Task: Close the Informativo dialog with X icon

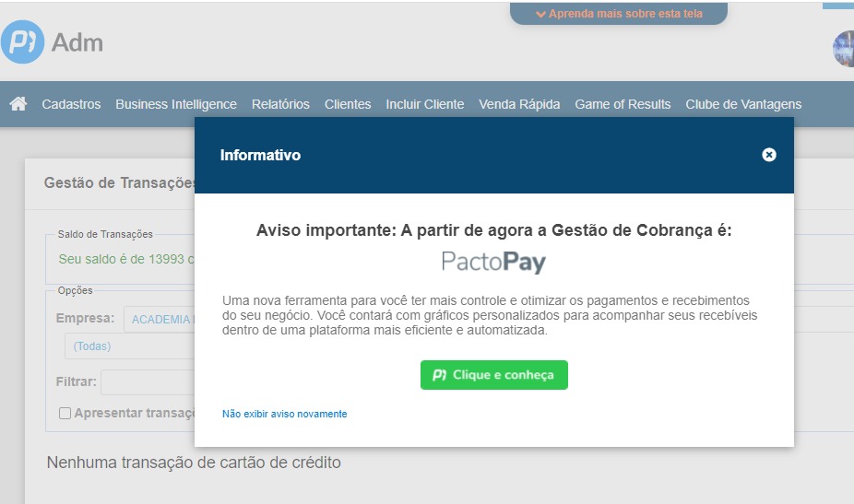Action: tap(769, 155)
